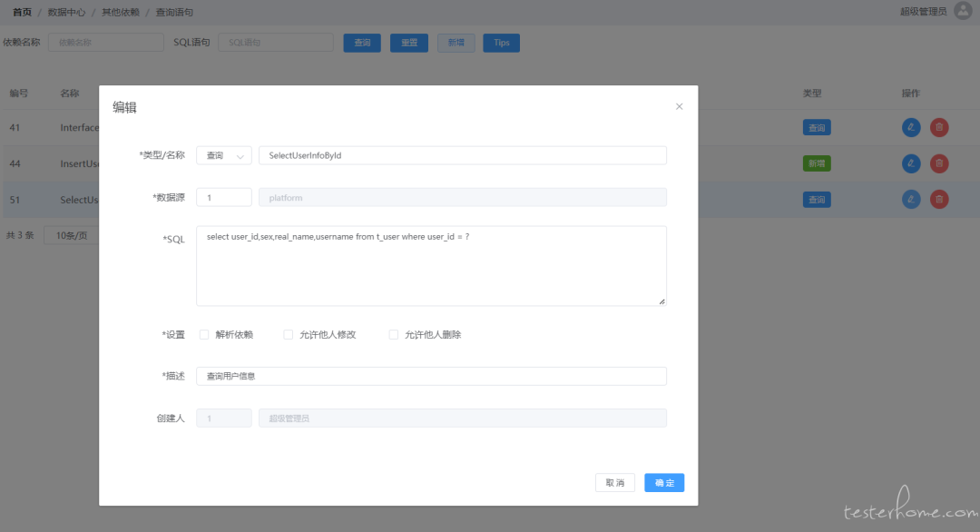Click the 数据中心 breadcrumb item
Screen dimensions: 980x532
click(x=66, y=12)
